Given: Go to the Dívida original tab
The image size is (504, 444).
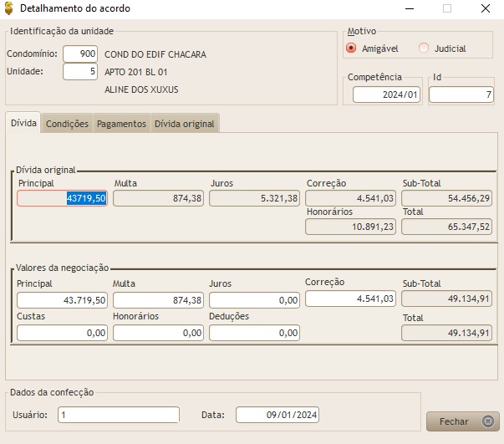Looking at the screenshot, I should (184, 124).
